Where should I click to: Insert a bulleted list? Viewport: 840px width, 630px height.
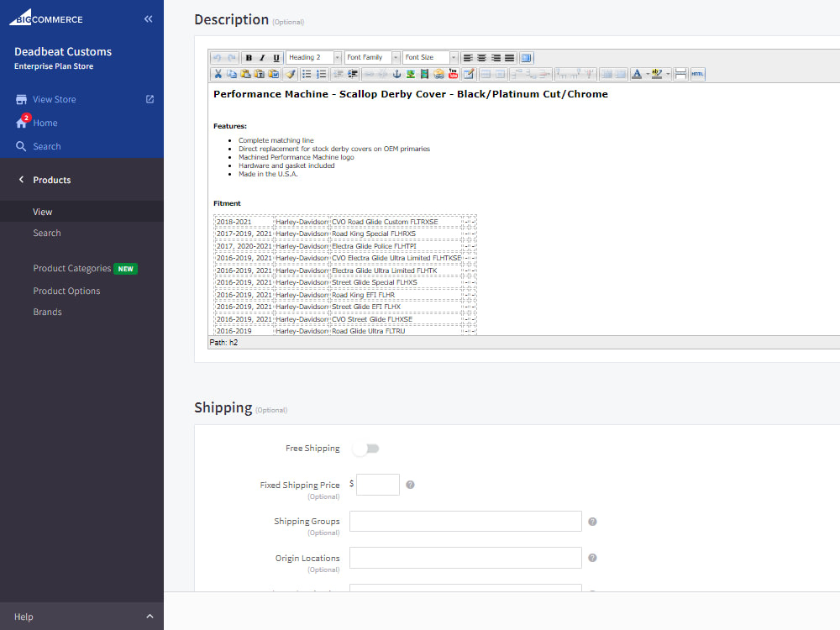[x=307, y=74]
